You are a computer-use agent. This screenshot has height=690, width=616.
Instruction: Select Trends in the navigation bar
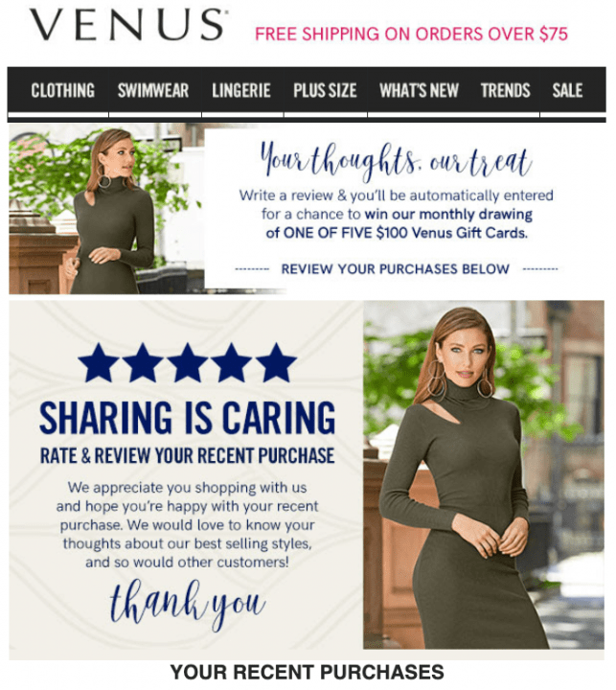[505, 91]
